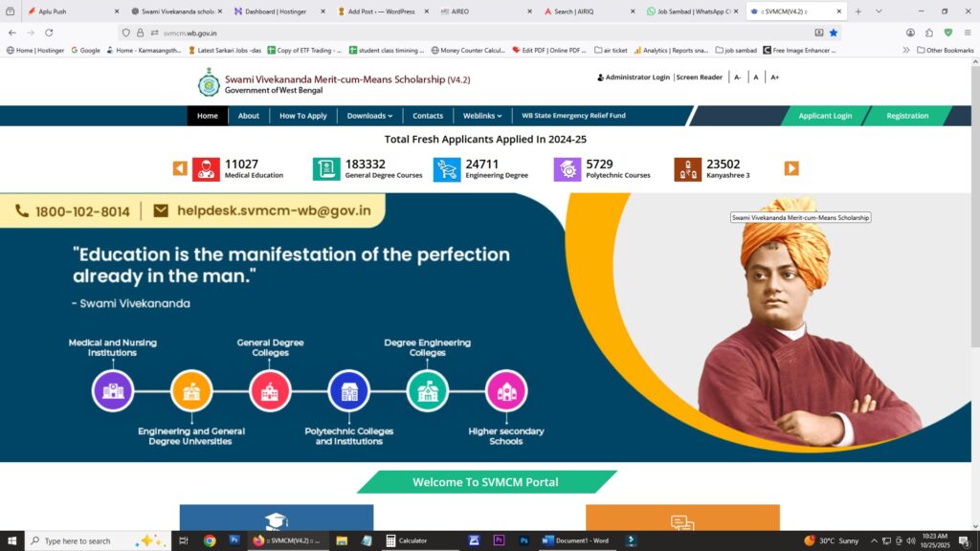Click the Polytechnic Colleges dark blue circle icon
The height and width of the screenshot is (551, 980).
(x=348, y=391)
